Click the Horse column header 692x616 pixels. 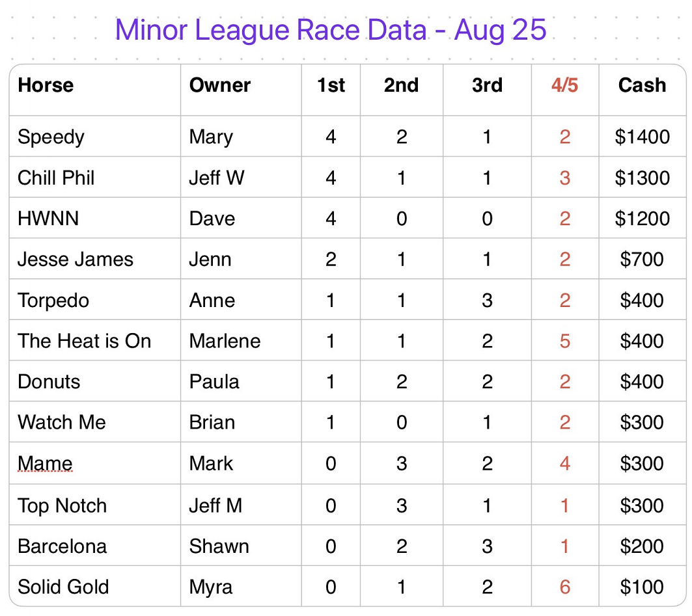94,90
